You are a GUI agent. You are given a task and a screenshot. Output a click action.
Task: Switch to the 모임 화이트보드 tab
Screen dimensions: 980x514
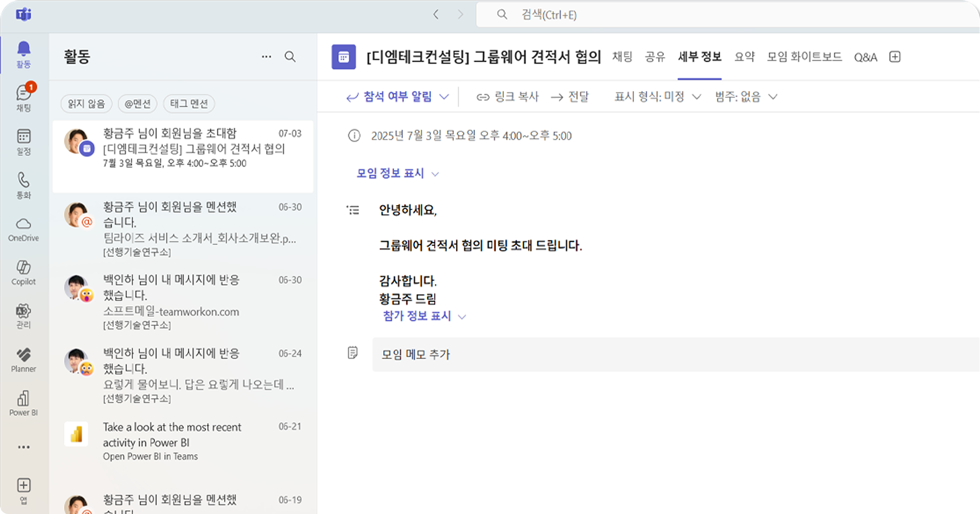click(x=804, y=57)
